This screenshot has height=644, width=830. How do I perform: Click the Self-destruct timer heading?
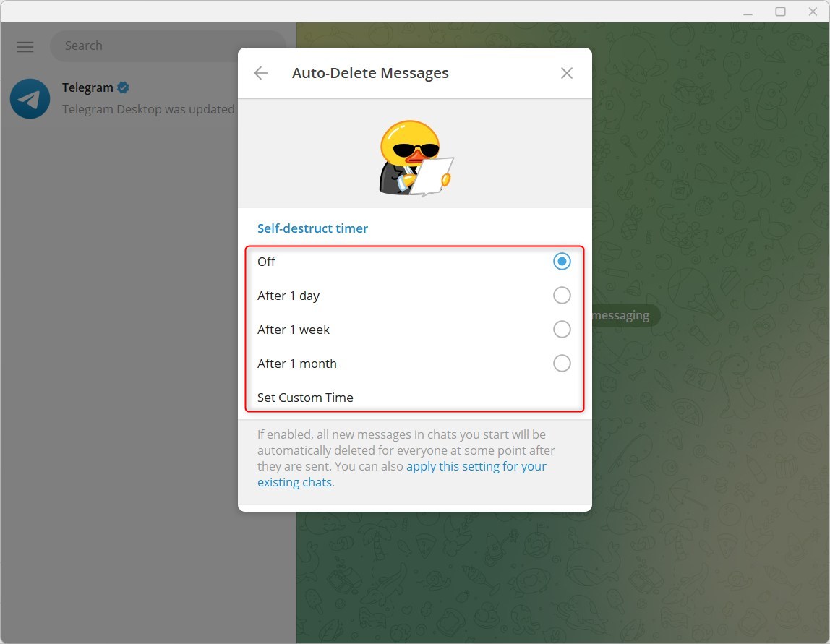pos(312,228)
